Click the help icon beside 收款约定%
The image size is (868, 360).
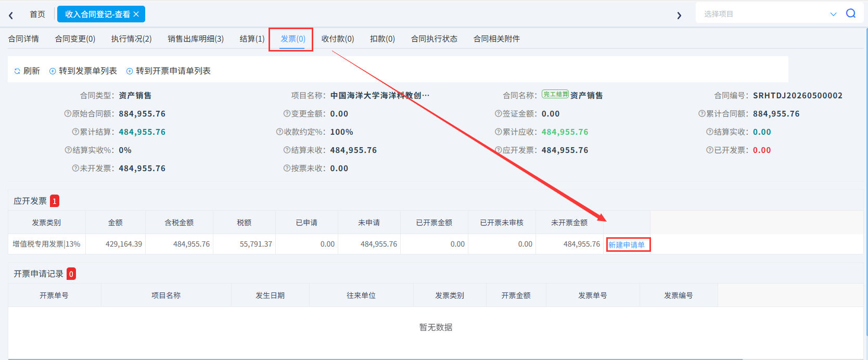[x=279, y=132]
